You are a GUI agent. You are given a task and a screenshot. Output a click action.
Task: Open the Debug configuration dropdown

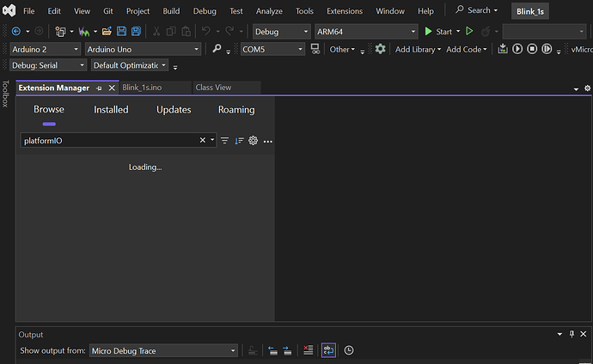pyautogui.click(x=281, y=32)
